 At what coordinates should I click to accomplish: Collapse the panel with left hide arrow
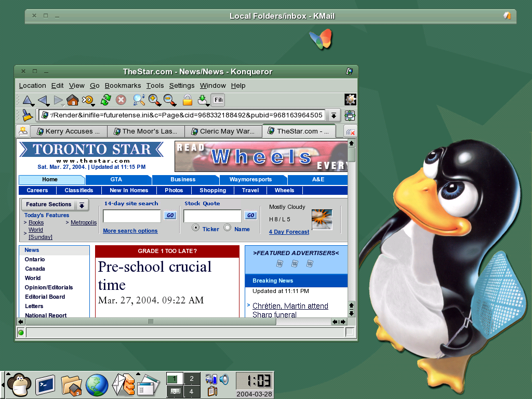3,385
